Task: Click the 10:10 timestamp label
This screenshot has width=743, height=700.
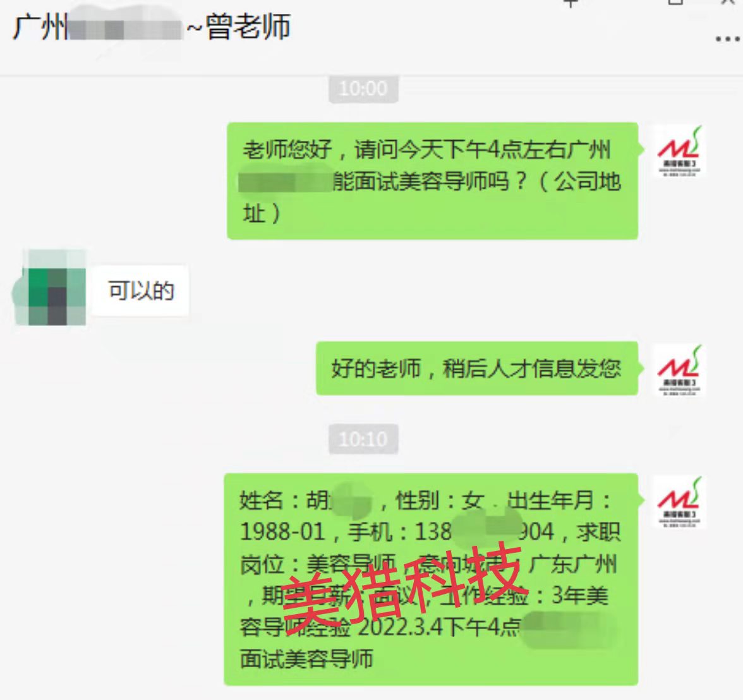Action: (x=363, y=439)
